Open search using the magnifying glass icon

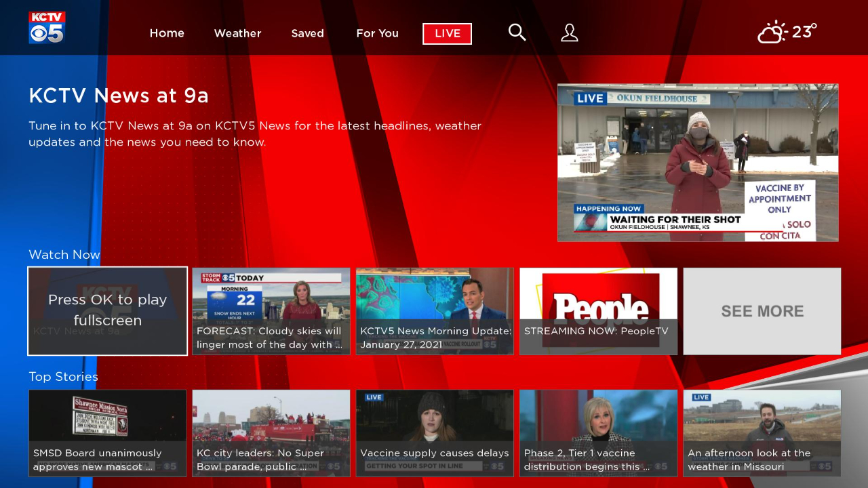pos(517,33)
